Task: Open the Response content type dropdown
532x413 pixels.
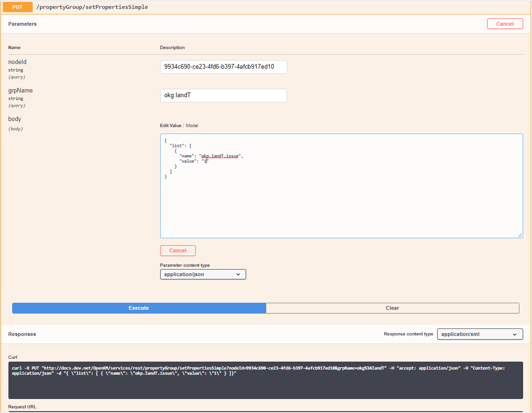Action: (x=479, y=334)
